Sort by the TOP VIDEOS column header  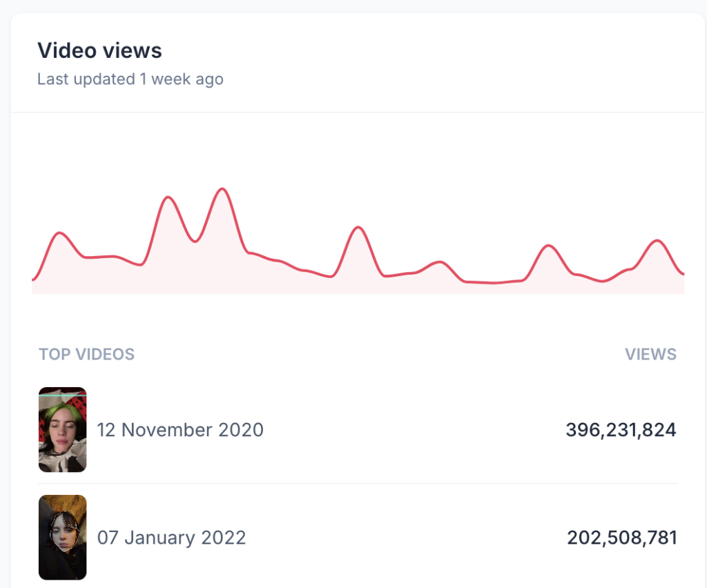click(x=86, y=355)
